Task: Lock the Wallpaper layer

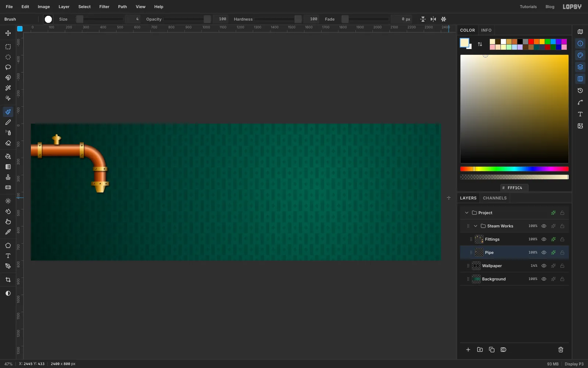Action: (x=562, y=266)
